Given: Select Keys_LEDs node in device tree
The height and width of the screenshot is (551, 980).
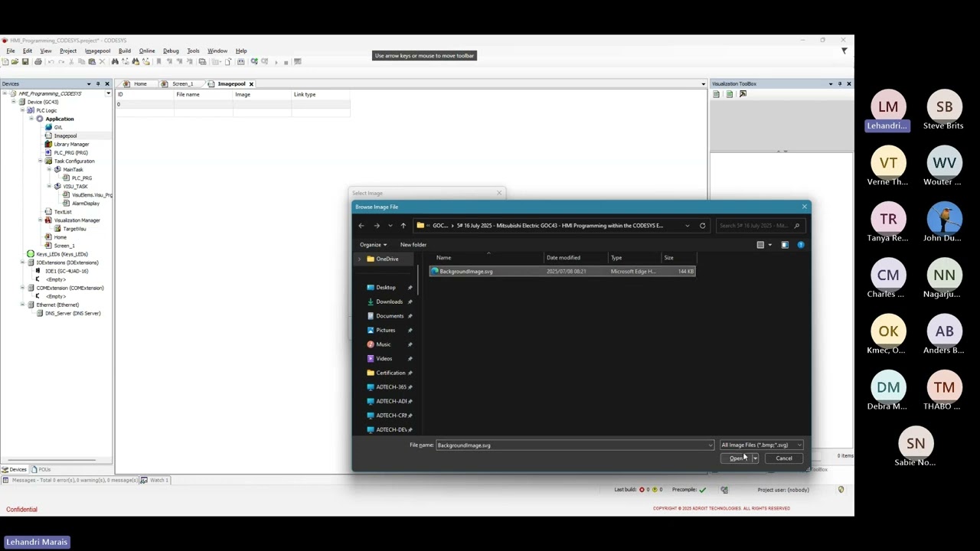Looking at the screenshot, I should click(x=62, y=254).
